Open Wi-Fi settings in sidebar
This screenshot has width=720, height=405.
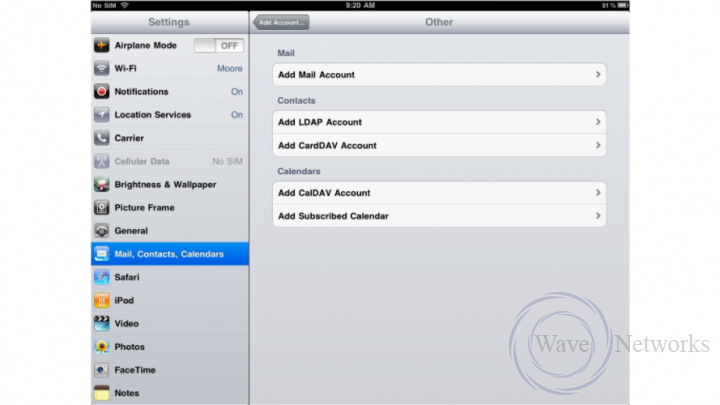pos(170,68)
